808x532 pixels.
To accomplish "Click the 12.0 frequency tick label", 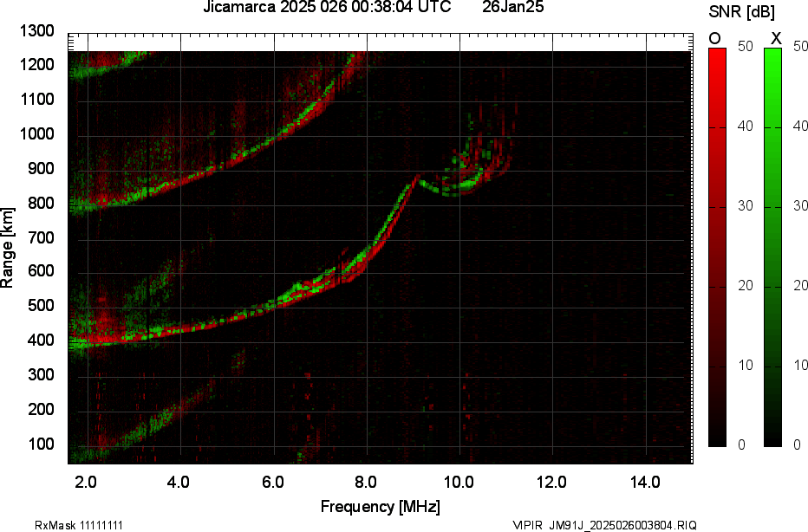I will click(552, 483).
